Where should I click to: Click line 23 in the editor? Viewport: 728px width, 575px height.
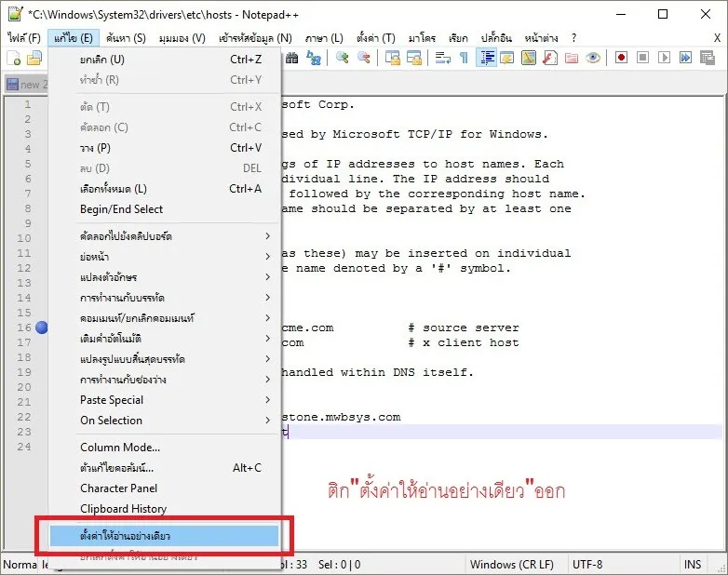(x=502, y=432)
